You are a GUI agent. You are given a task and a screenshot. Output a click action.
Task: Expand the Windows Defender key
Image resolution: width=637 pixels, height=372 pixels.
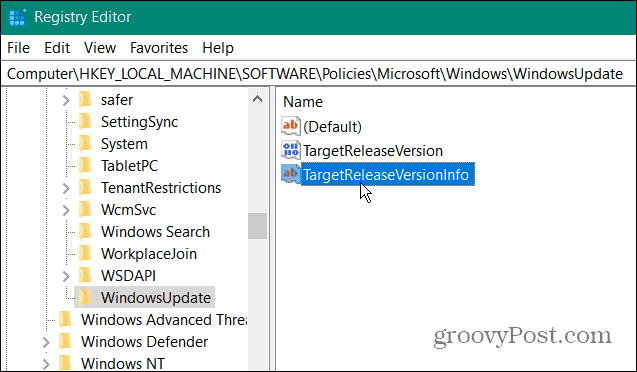[46, 342]
